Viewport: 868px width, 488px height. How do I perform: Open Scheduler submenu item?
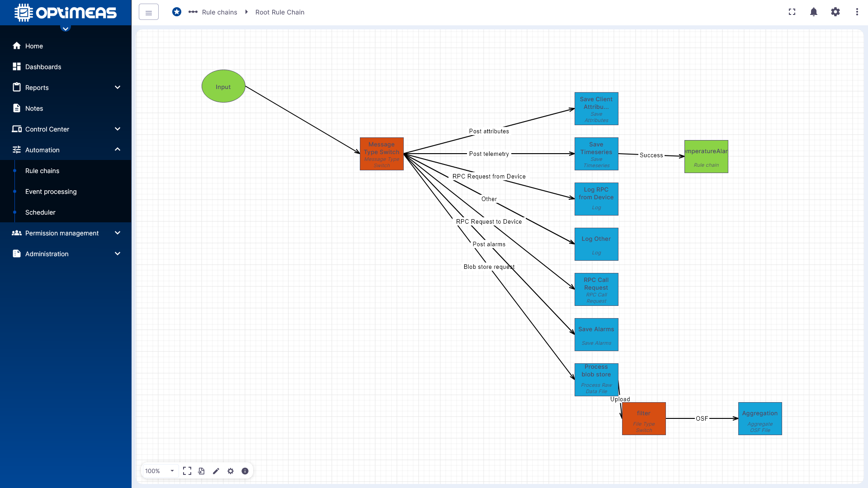tap(66, 212)
